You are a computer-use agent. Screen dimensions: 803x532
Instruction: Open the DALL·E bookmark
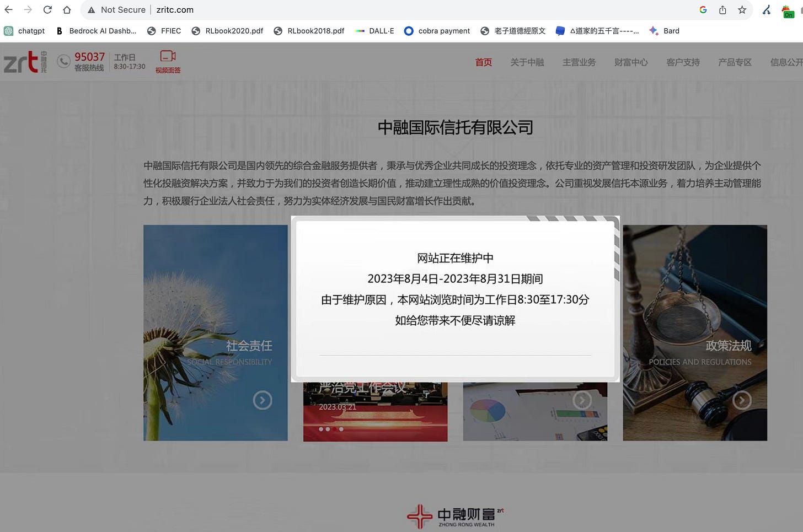pyautogui.click(x=374, y=31)
